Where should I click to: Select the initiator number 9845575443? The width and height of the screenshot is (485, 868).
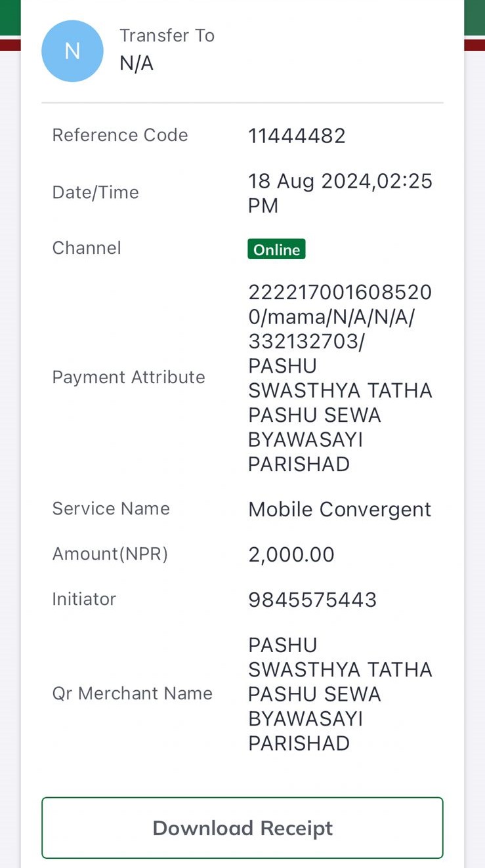point(312,600)
